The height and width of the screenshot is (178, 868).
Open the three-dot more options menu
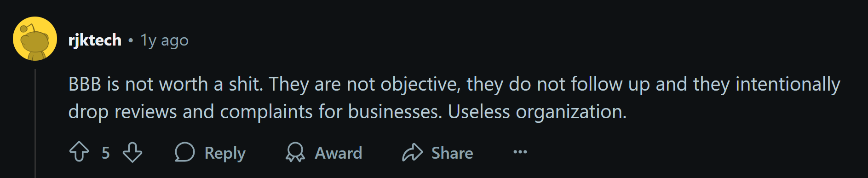(x=520, y=152)
